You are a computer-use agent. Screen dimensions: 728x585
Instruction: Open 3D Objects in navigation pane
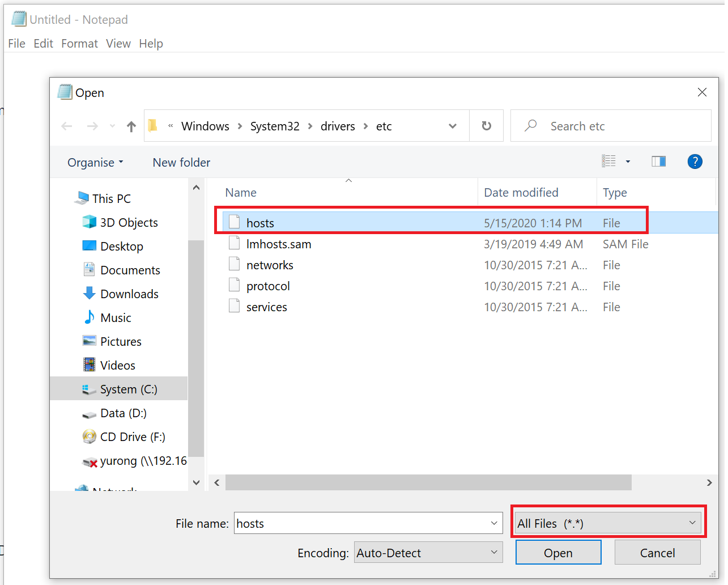point(129,223)
